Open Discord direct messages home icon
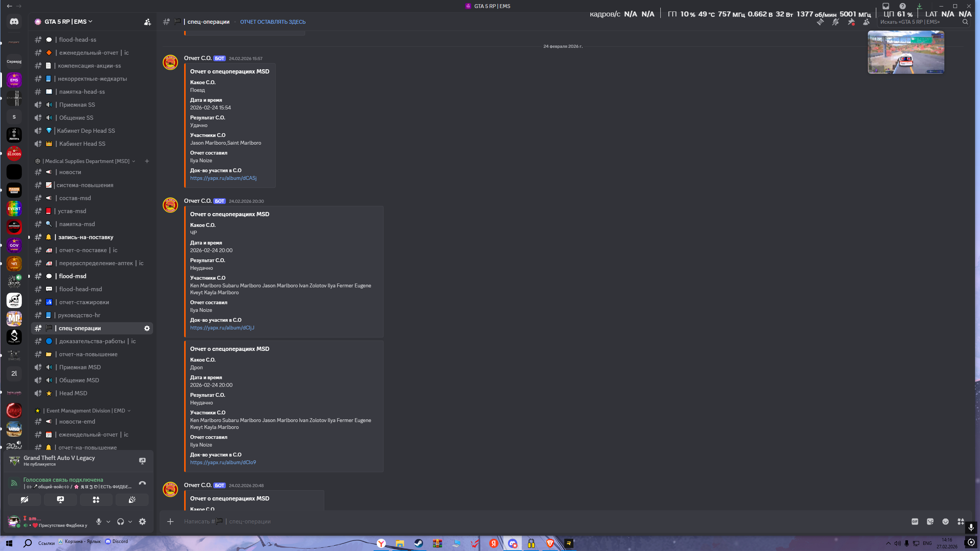 tap(14, 22)
